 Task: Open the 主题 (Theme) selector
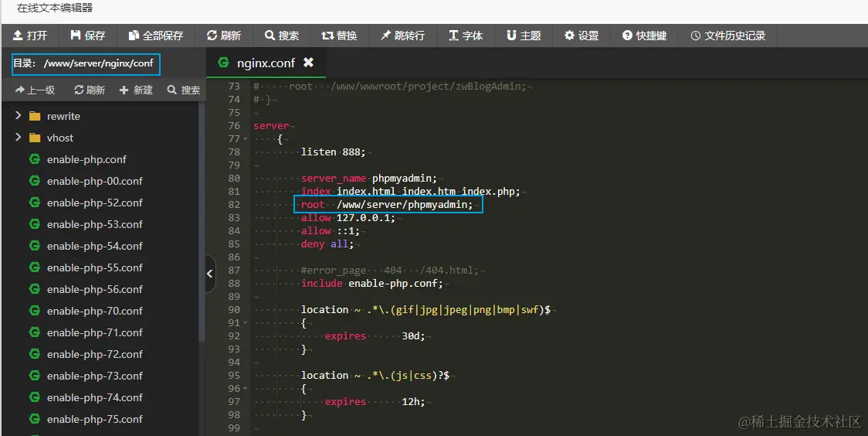click(524, 36)
